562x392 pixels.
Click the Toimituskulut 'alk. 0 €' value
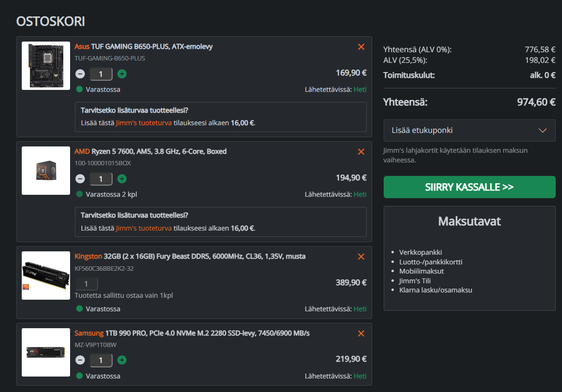coord(543,75)
